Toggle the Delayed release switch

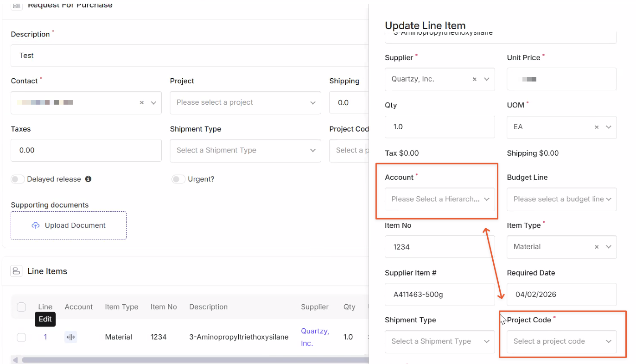(18, 179)
